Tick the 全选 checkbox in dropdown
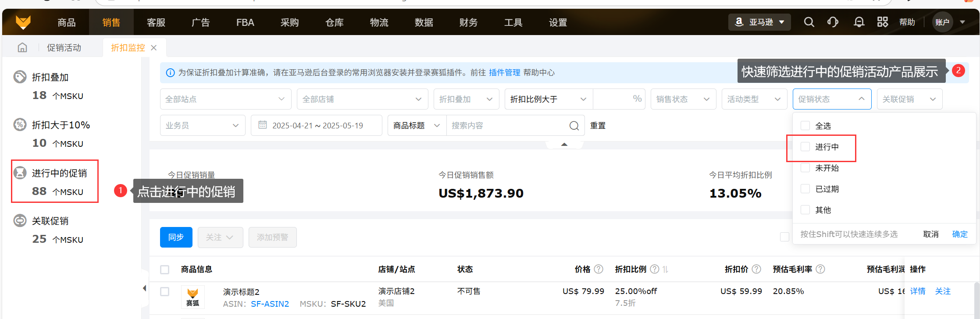This screenshot has height=319, width=980. pyautogui.click(x=805, y=126)
